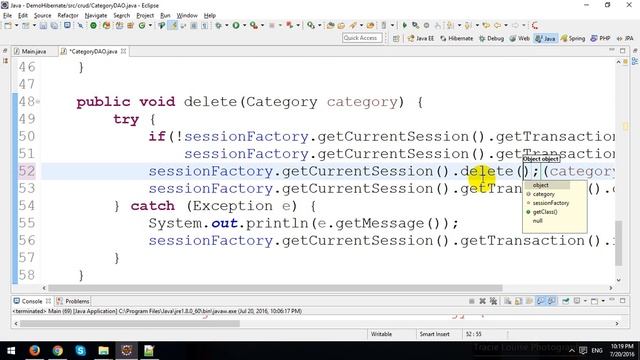This screenshot has height=360, width=640.
Task: Close the CategoryDAO.java editor tab
Action: 123,51
